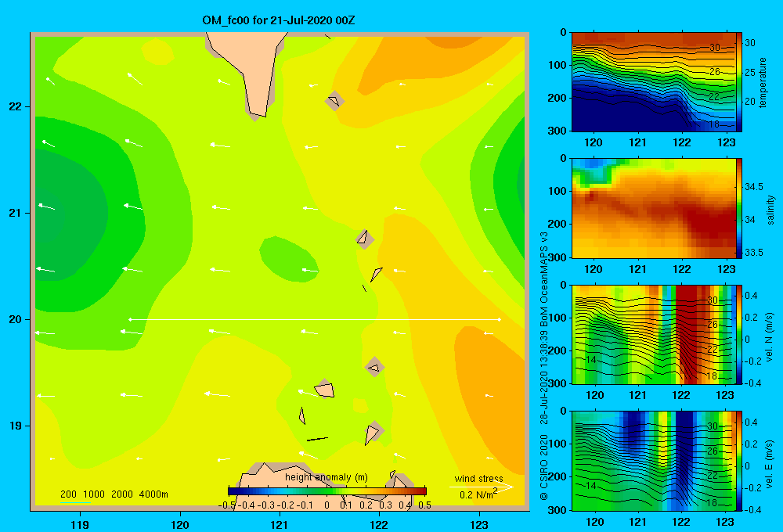Click the 'wind stress' legend label
Image resolution: width=783 pixels, height=532 pixels.
click(x=478, y=479)
